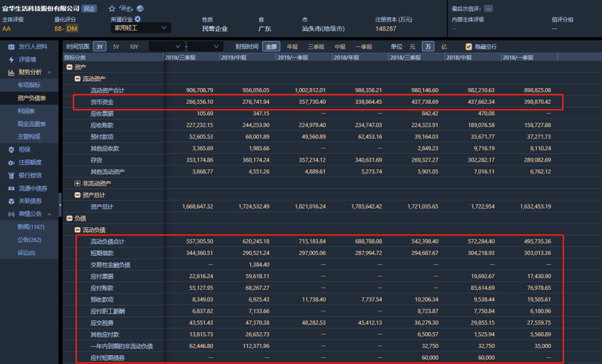This screenshot has height=364, width=602.
Task: Go to 担保 in the sidebar
Action: pyautogui.click(x=24, y=149)
